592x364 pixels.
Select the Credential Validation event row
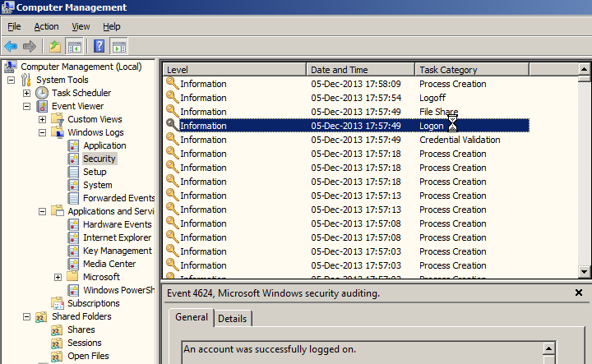(347, 140)
